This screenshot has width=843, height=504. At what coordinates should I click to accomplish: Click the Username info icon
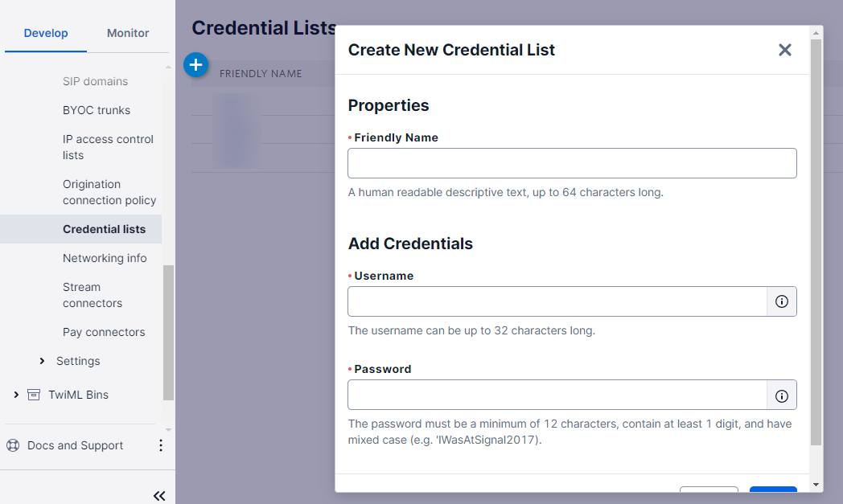[x=781, y=301]
